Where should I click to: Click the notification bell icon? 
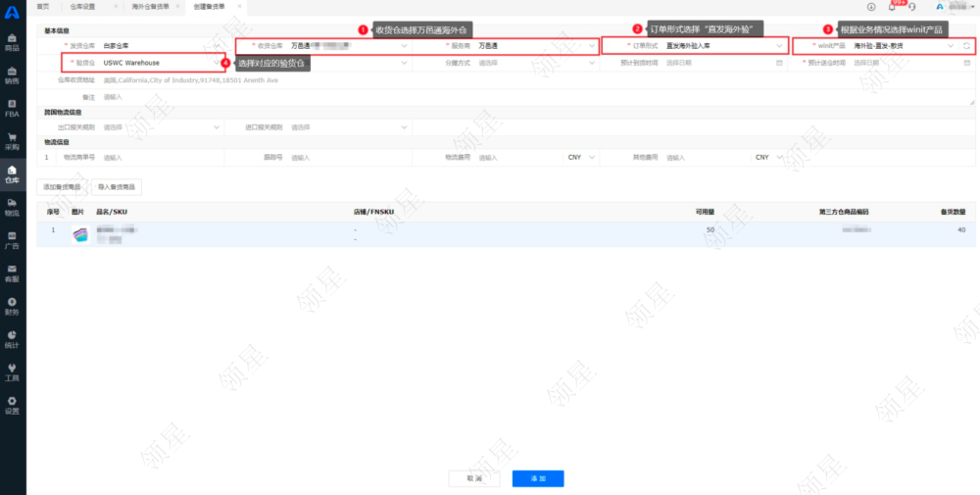(x=892, y=7)
